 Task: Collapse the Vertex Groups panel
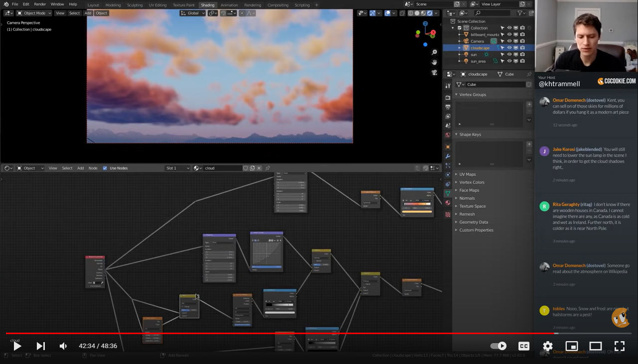coord(473,95)
